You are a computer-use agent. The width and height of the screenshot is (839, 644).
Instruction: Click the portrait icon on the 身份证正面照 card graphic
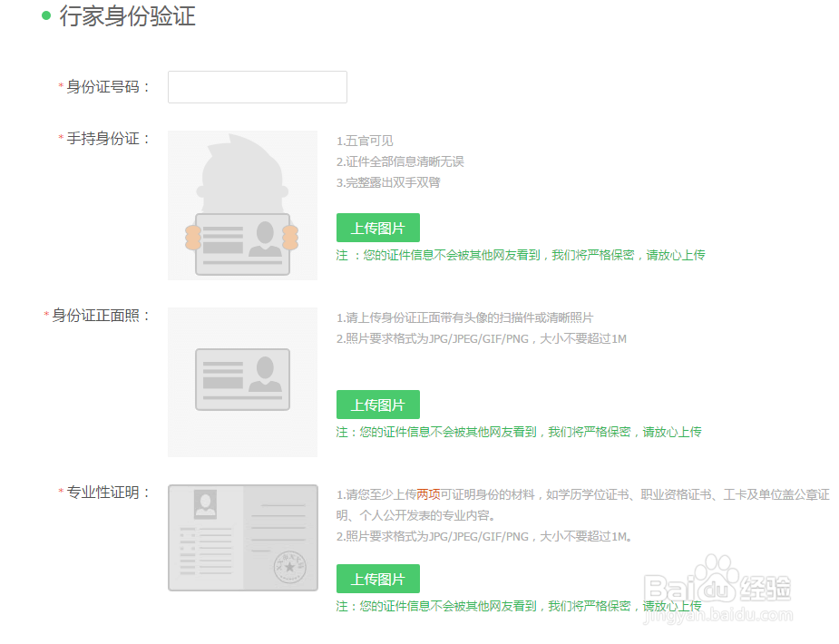pyautogui.click(x=266, y=374)
